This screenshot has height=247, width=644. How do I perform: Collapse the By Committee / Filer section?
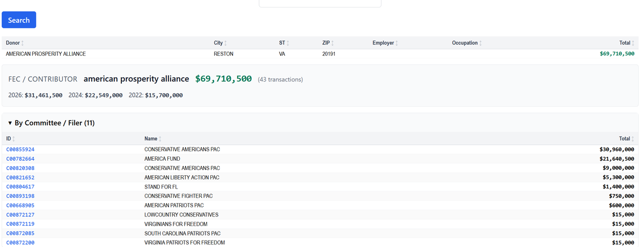(52, 123)
